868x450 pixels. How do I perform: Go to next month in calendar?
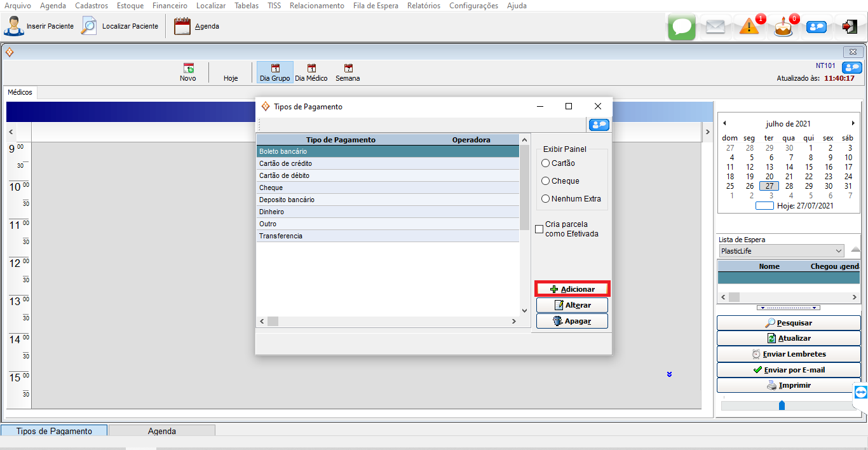(853, 123)
